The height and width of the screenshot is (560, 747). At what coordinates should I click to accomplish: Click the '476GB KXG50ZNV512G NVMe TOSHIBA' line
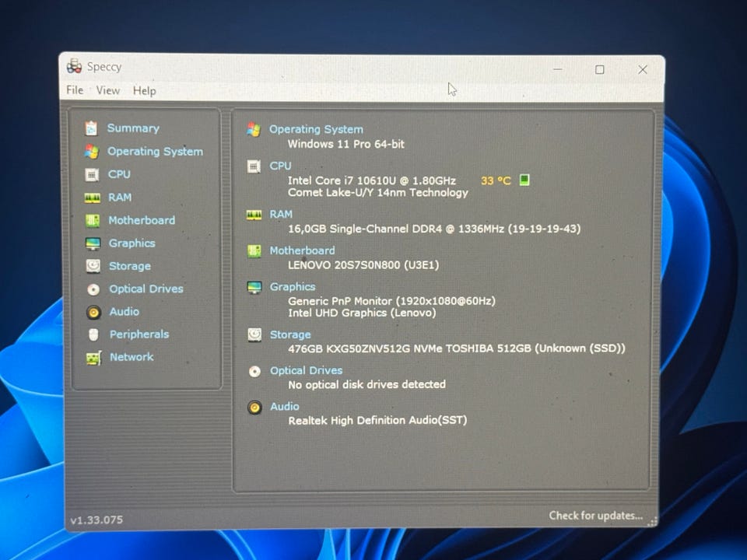coord(457,348)
